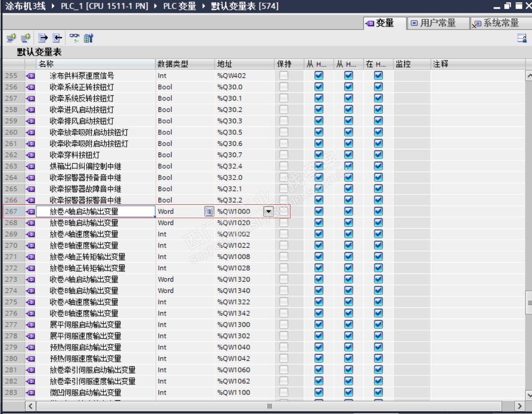The height and width of the screenshot is (414, 532).
Task: Click the 涂布机3线 breadcrumb
Action: 25,6
